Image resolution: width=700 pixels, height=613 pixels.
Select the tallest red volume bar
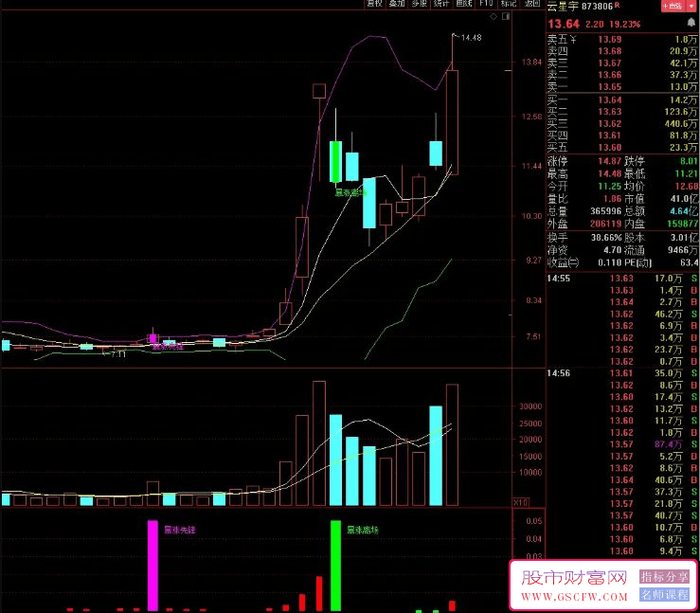(x=319, y=443)
